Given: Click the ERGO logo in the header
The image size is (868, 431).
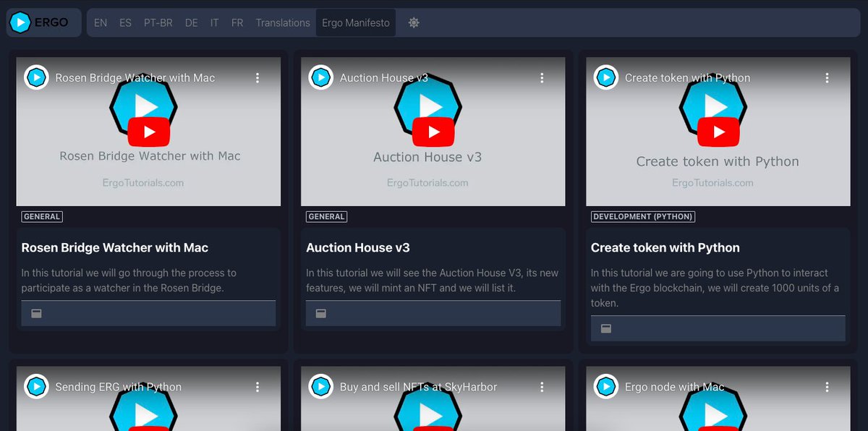Looking at the screenshot, I should tap(42, 22).
